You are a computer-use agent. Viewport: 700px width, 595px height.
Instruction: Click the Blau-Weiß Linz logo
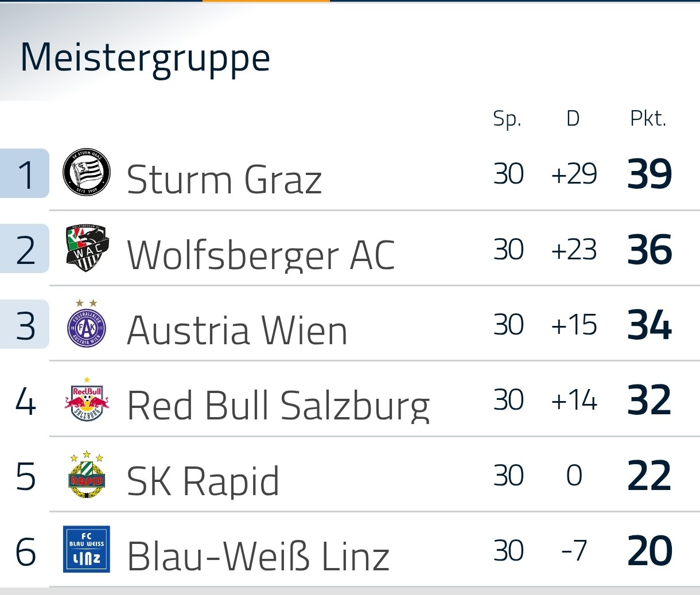(x=86, y=550)
